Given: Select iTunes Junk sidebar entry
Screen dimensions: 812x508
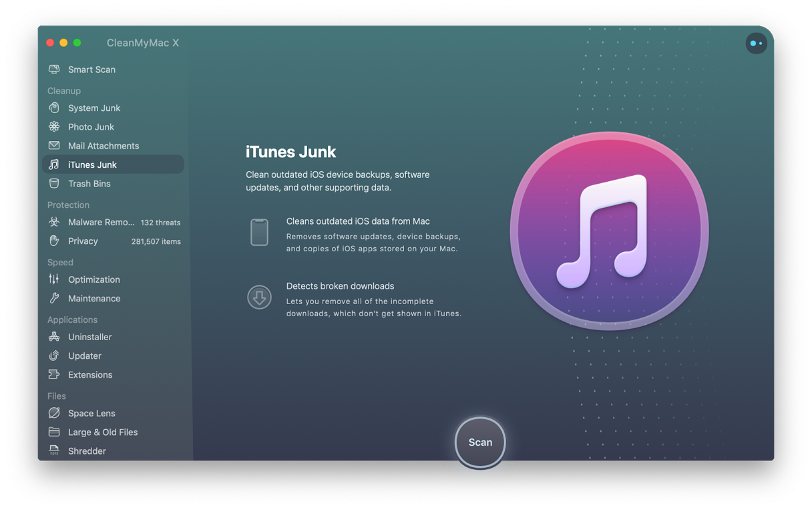Looking at the screenshot, I should [x=113, y=164].
